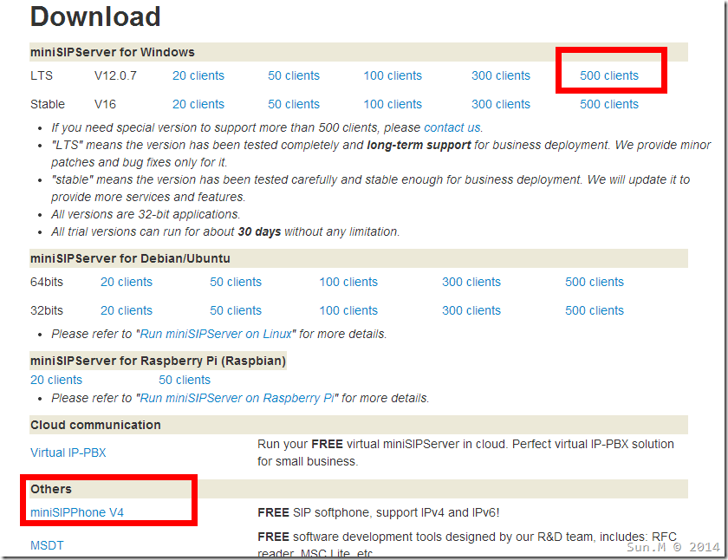Download Stable V16 500 clients version

608,104
